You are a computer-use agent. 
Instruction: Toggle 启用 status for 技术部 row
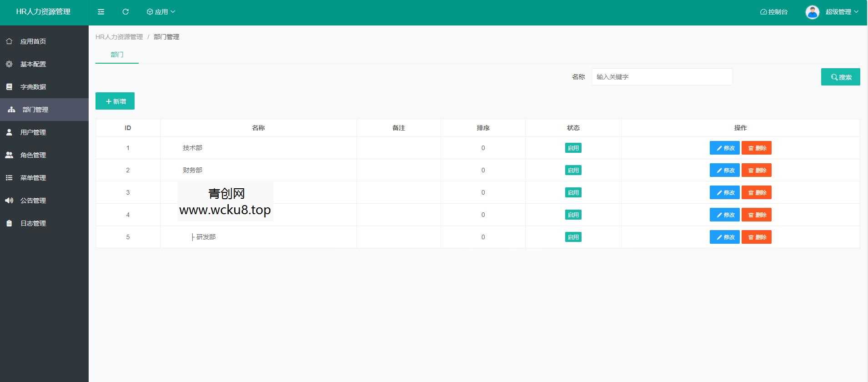coord(573,148)
